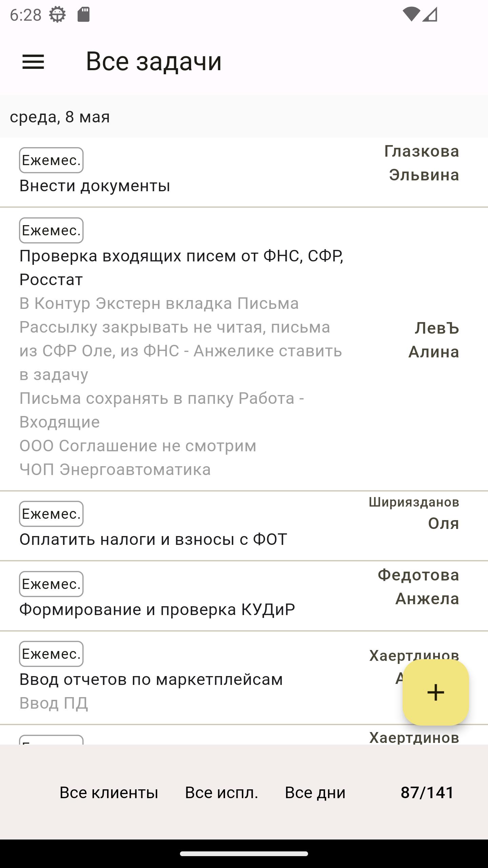Open the Все клиенты filter
The image size is (488, 868).
click(x=109, y=792)
